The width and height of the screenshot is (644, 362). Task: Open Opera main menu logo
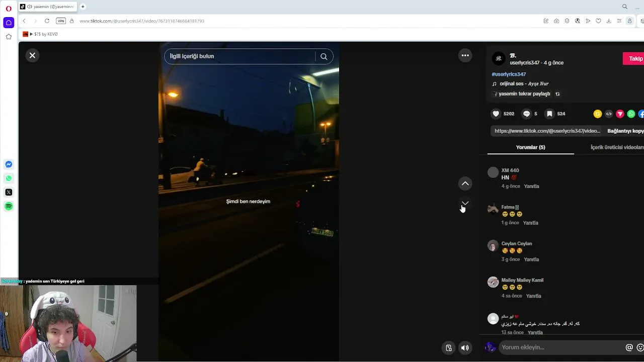[9, 9]
